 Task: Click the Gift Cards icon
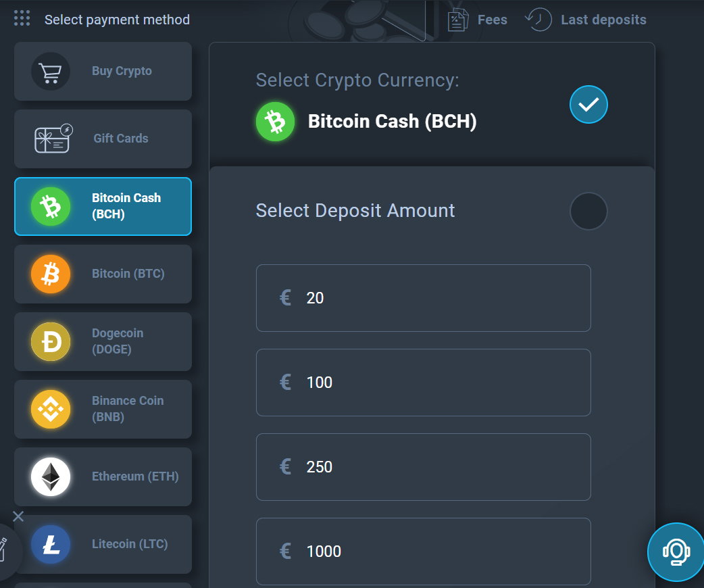coord(53,139)
